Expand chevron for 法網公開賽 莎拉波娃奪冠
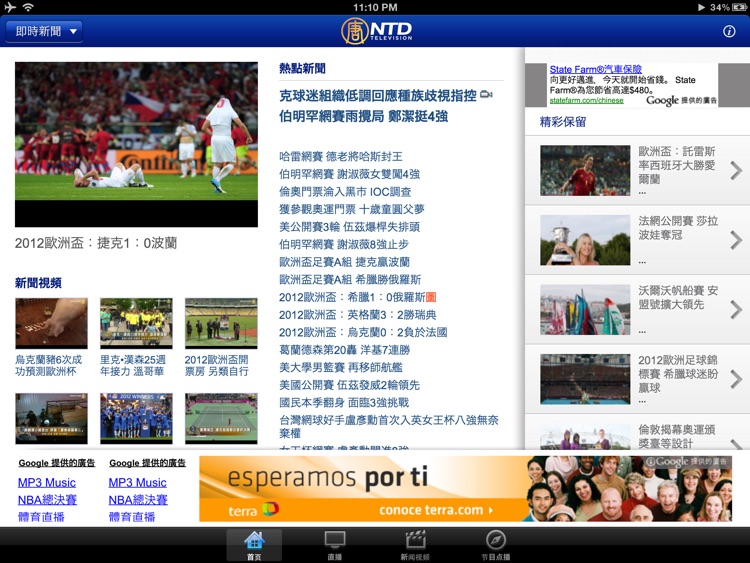Viewport: 750px width, 563px height. 736,240
